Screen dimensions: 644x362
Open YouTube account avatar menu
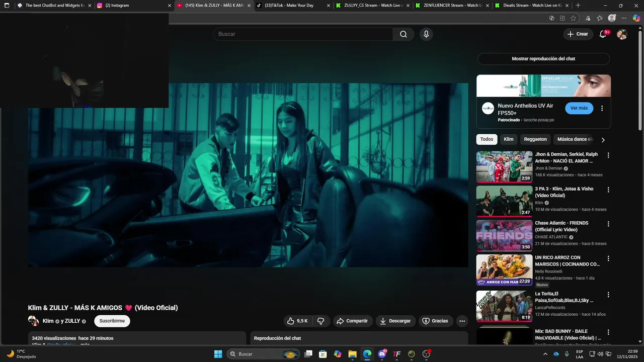[x=622, y=34]
